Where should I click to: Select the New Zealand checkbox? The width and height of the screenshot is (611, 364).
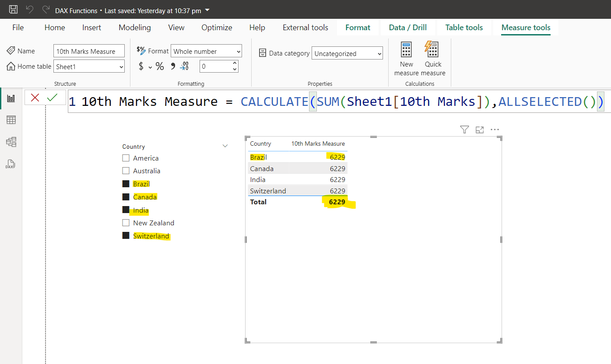(x=126, y=223)
